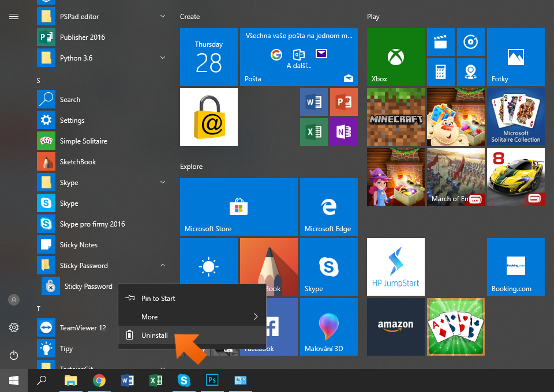Image resolution: width=554 pixels, height=392 pixels.
Task: Open the HP JumpStart tile
Action: (396, 267)
